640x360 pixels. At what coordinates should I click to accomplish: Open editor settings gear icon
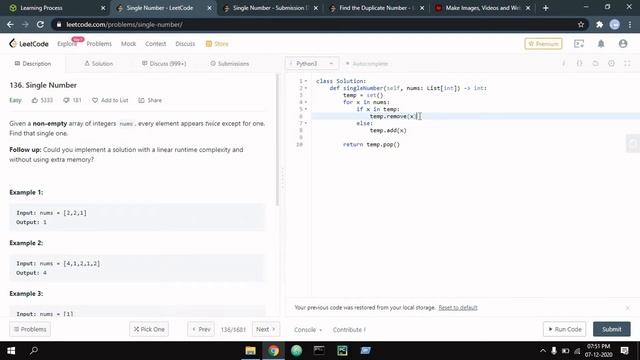pyautogui.click(x=611, y=64)
